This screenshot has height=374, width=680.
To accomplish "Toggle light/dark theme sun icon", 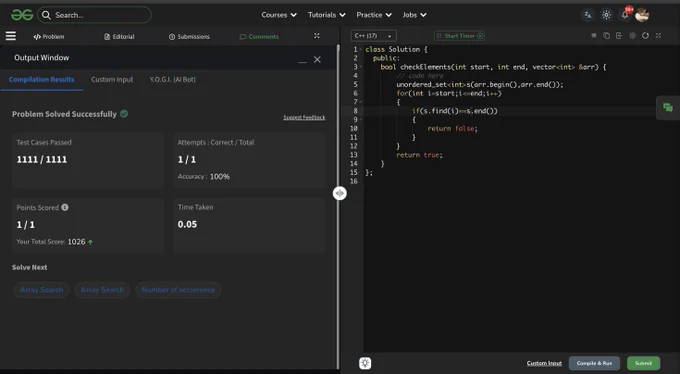I will [x=606, y=15].
